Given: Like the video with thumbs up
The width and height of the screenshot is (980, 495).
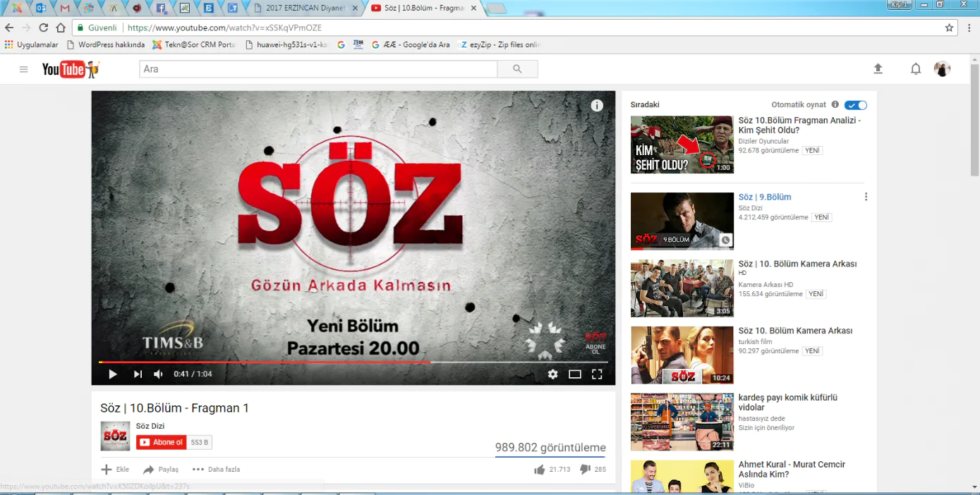Looking at the screenshot, I should tap(540, 470).
